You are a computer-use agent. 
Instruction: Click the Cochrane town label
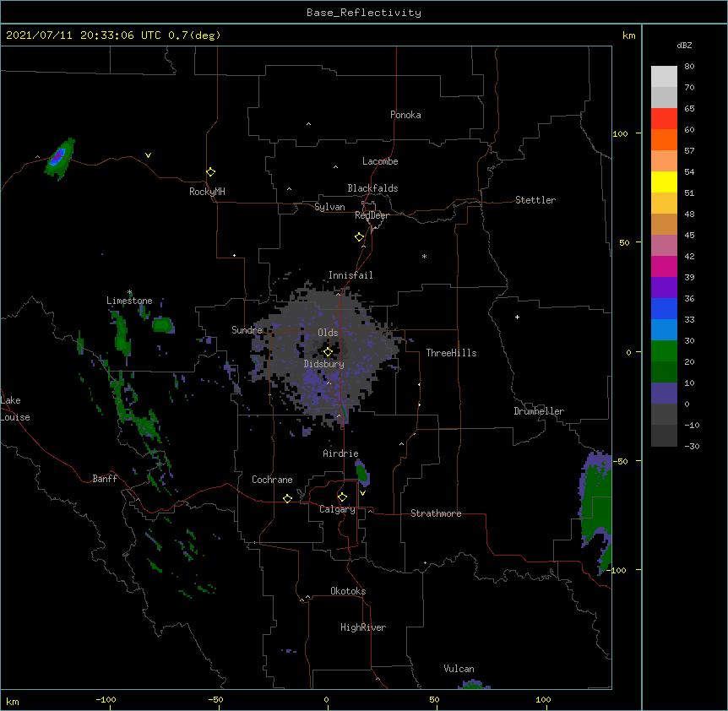tap(272, 480)
